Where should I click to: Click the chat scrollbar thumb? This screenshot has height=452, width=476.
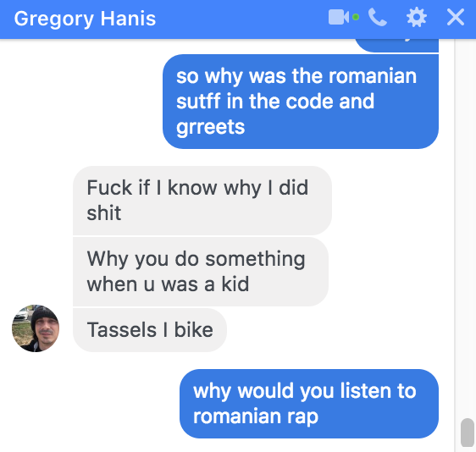(467, 433)
